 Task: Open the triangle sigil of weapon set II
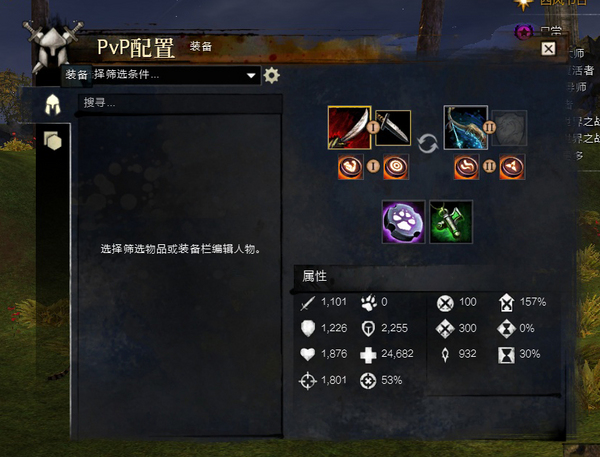[512, 166]
